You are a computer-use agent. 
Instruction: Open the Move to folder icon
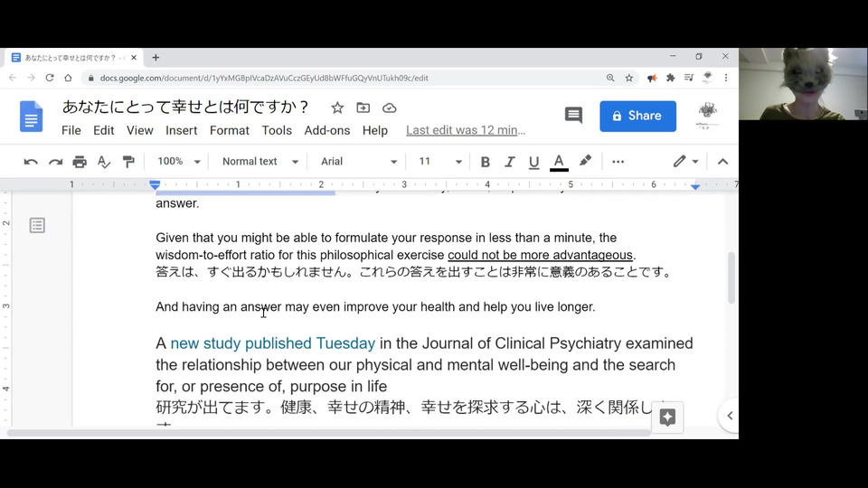click(x=363, y=108)
